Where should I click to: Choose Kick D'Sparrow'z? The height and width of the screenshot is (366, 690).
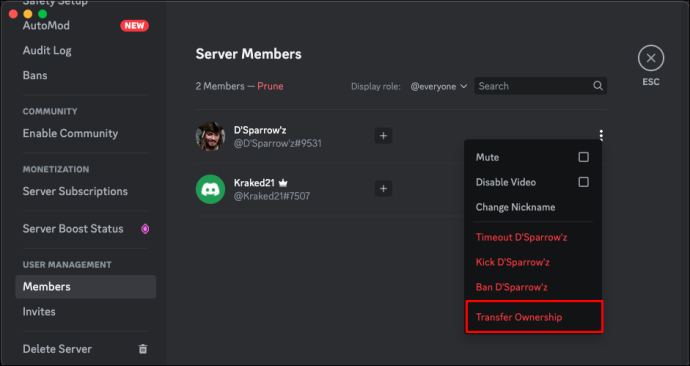click(533, 262)
